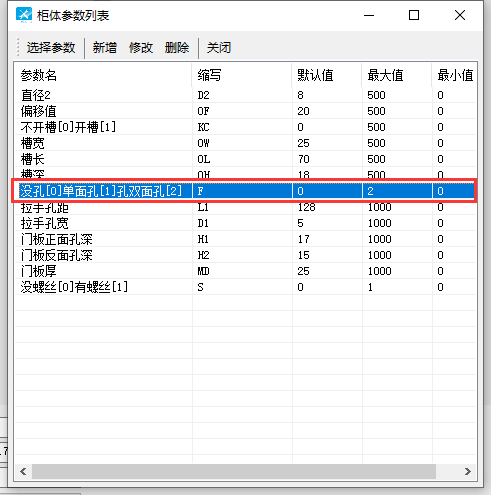Sort by 参数名 column header
The height and width of the screenshot is (495, 491).
click(103, 75)
